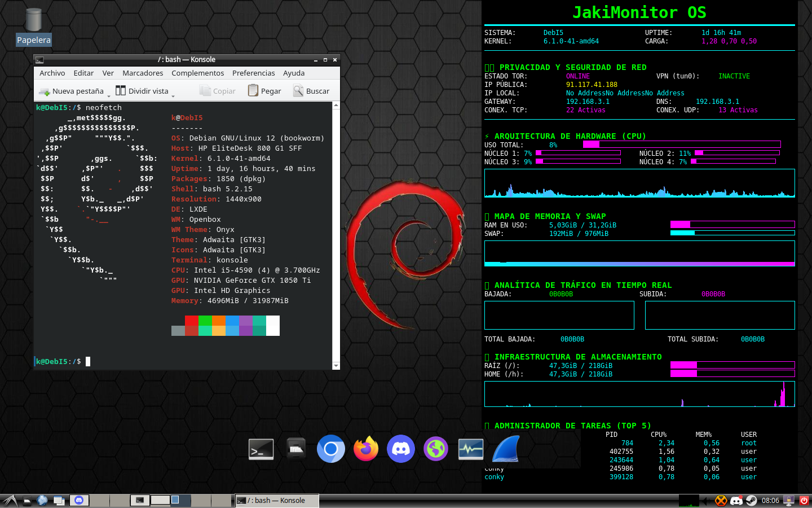Screen dimensions: 812x508
Task: Launch the system monitor dock icon
Action: tap(470, 449)
